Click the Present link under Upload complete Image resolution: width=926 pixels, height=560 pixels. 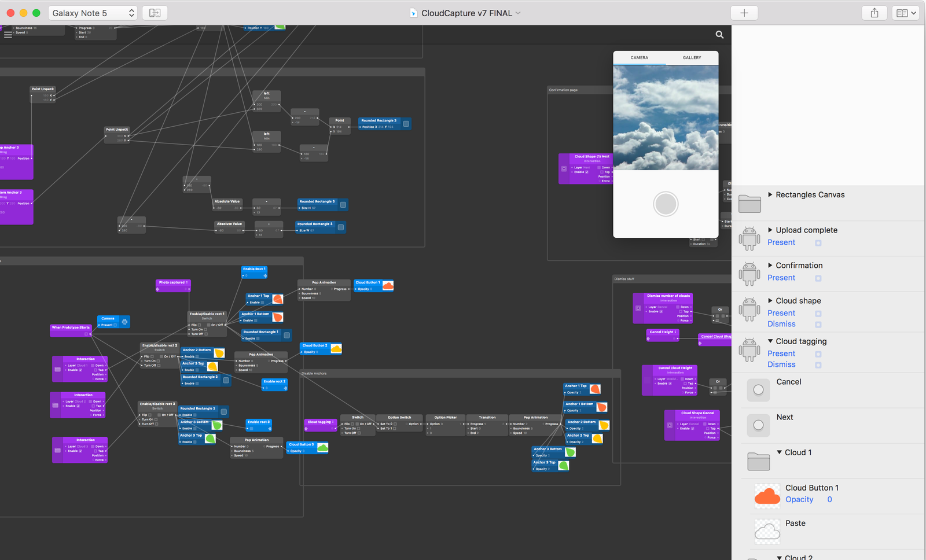[781, 242]
